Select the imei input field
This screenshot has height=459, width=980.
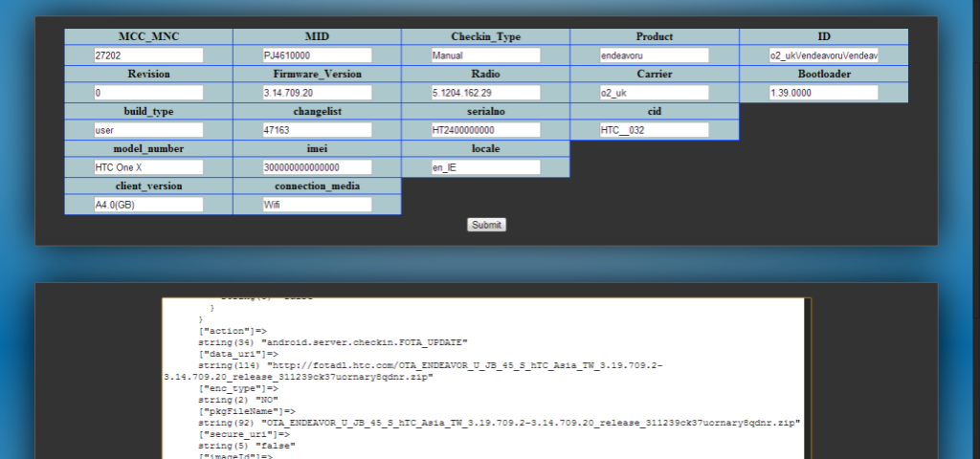pos(317,167)
